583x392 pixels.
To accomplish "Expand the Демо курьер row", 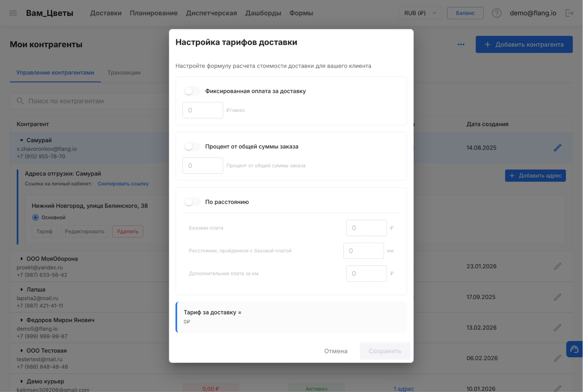I will click(22, 381).
